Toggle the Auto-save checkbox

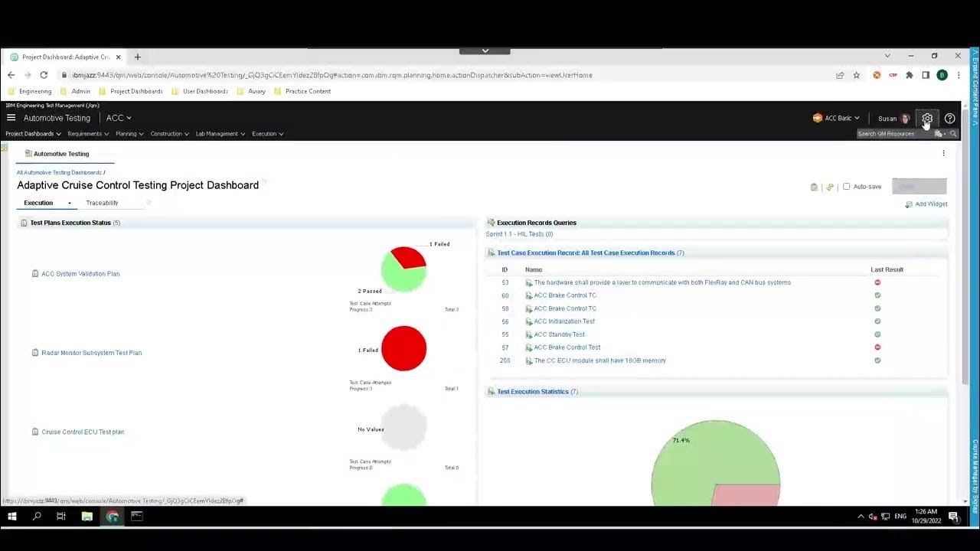click(x=846, y=187)
